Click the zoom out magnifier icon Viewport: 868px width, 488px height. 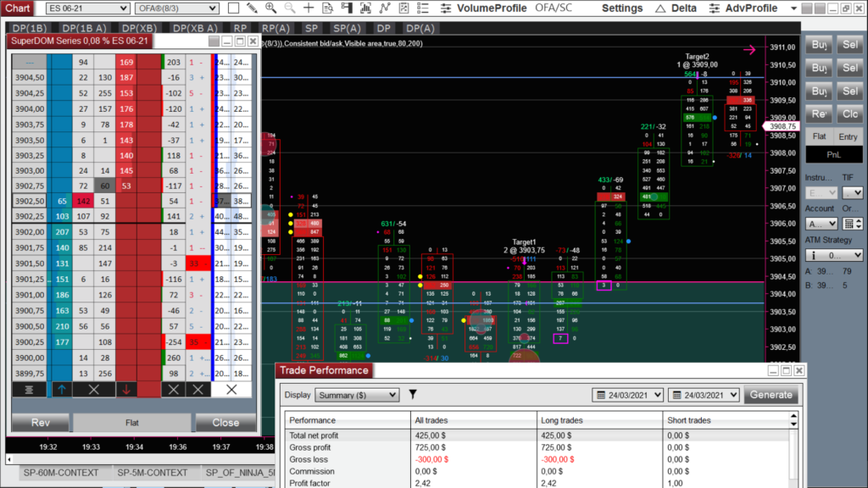(290, 8)
